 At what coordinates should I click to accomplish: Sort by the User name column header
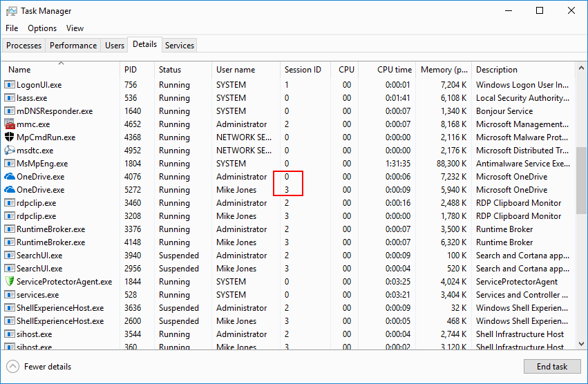tap(245, 69)
